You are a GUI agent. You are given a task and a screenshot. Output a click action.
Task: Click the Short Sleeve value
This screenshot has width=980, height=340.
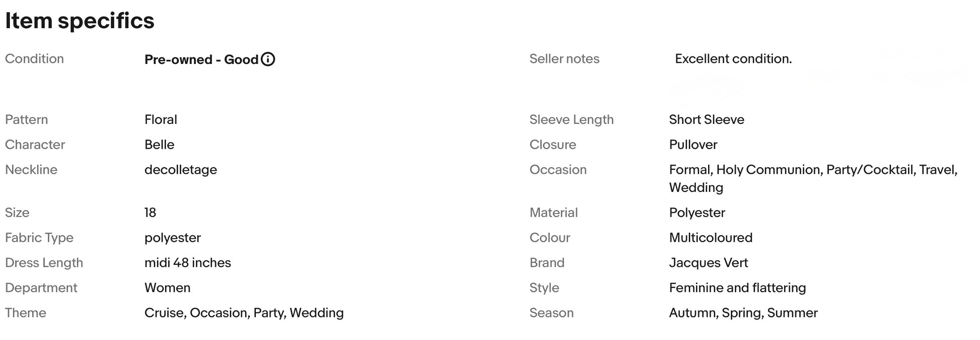pos(707,119)
